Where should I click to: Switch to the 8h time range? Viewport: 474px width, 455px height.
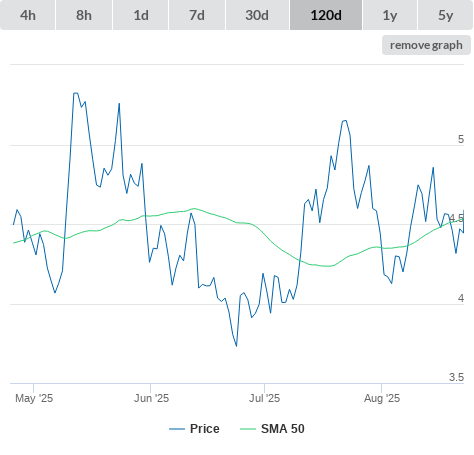click(84, 15)
